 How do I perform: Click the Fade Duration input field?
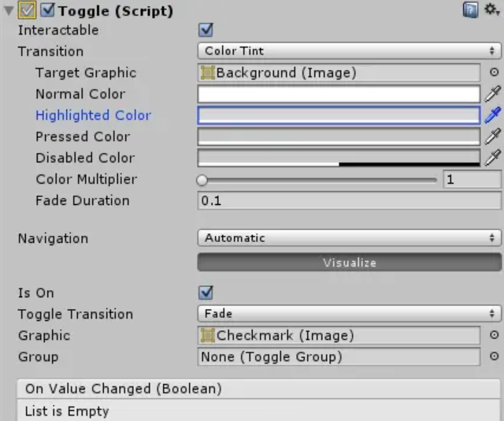(x=349, y=200)
